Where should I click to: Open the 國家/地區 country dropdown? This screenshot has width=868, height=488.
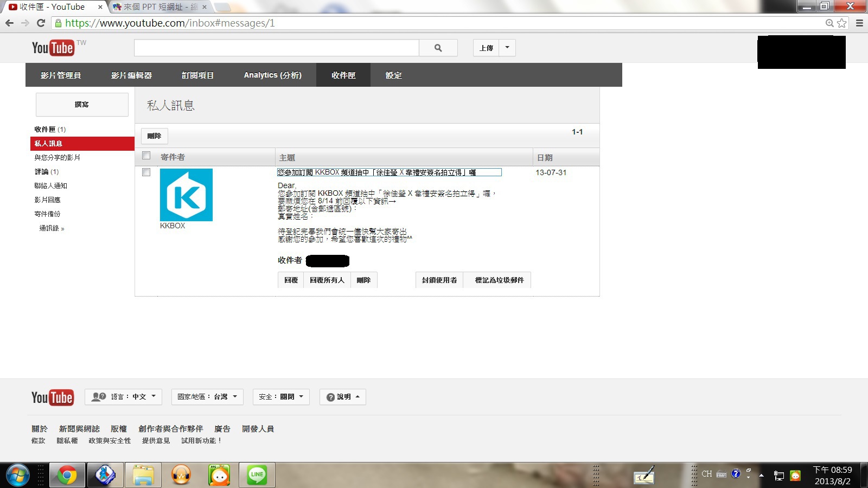[207, 397]
